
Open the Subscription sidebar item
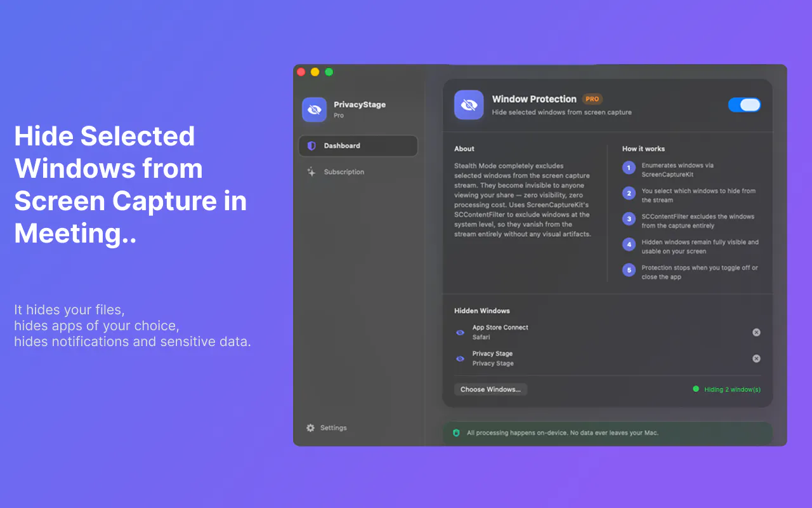click(x=358, y=172)
